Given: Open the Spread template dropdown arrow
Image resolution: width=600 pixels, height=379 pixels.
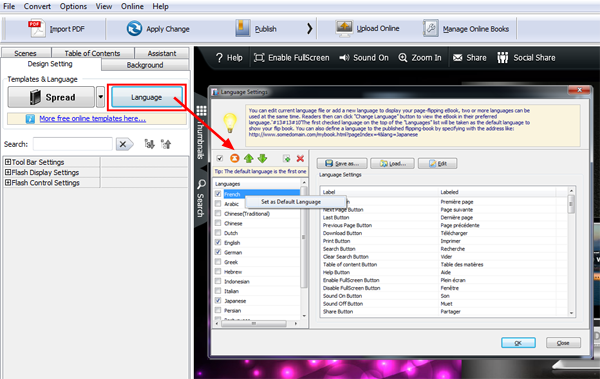Looking at the screenshot, I should tap(100, 97).
